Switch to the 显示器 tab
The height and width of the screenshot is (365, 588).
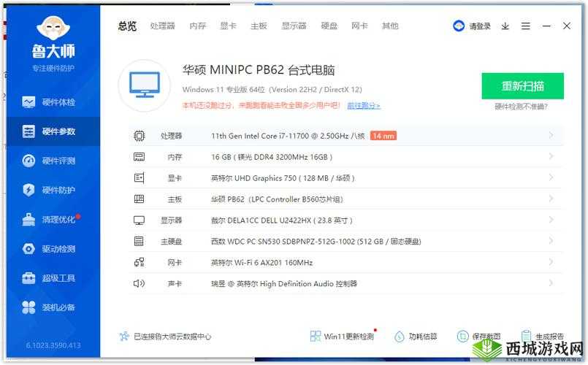point(294,26)
